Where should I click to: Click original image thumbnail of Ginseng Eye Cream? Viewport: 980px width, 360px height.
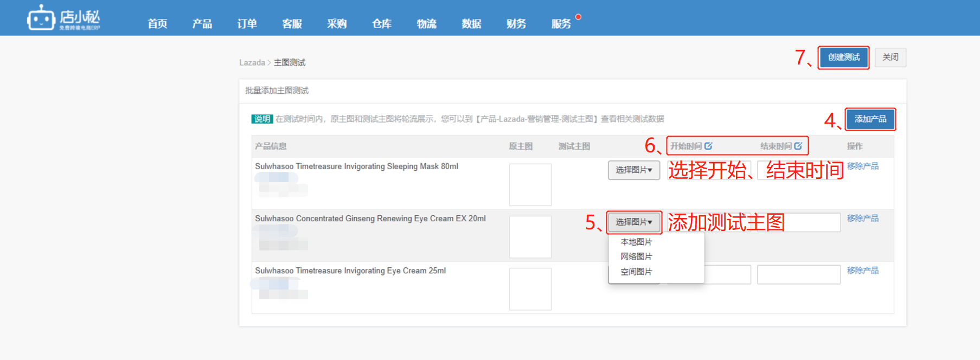[x=530, y=237]
